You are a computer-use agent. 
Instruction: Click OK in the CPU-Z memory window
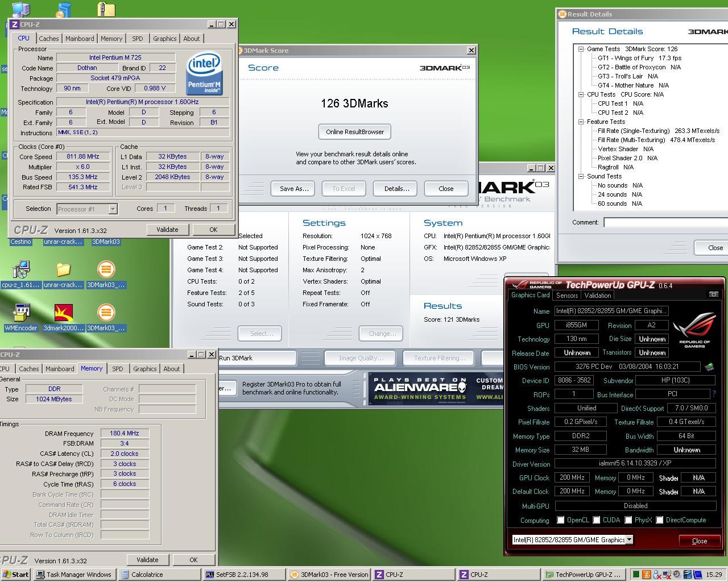pyautogui.click(x=193, y=560)
